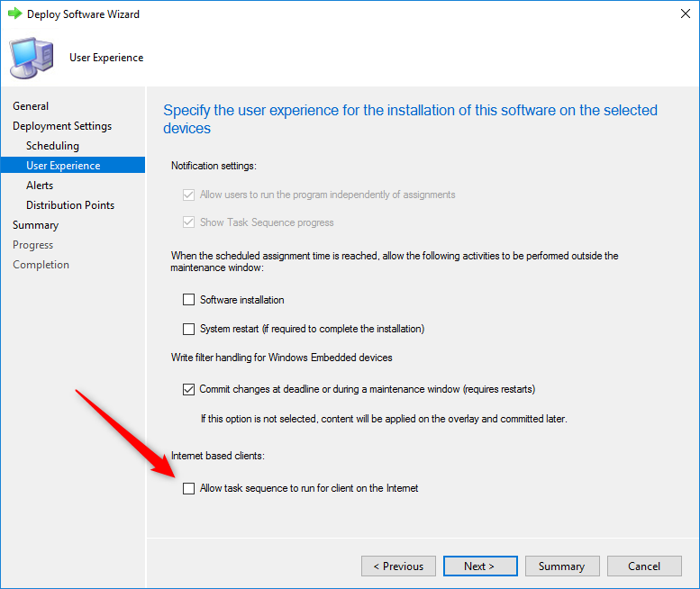Image resolution: width=700 pixels, height=589 pixels.
Task: Click the Next > button
Action: [480, 566]
